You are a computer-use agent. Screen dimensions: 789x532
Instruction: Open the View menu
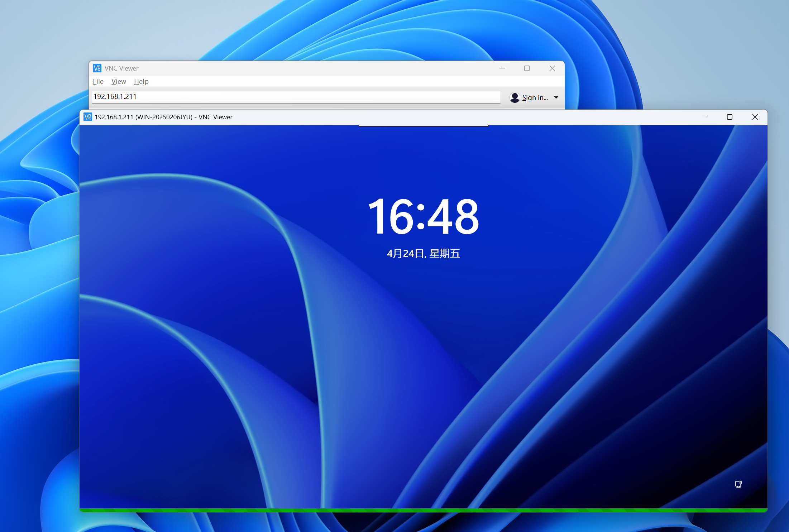point(119,81)
